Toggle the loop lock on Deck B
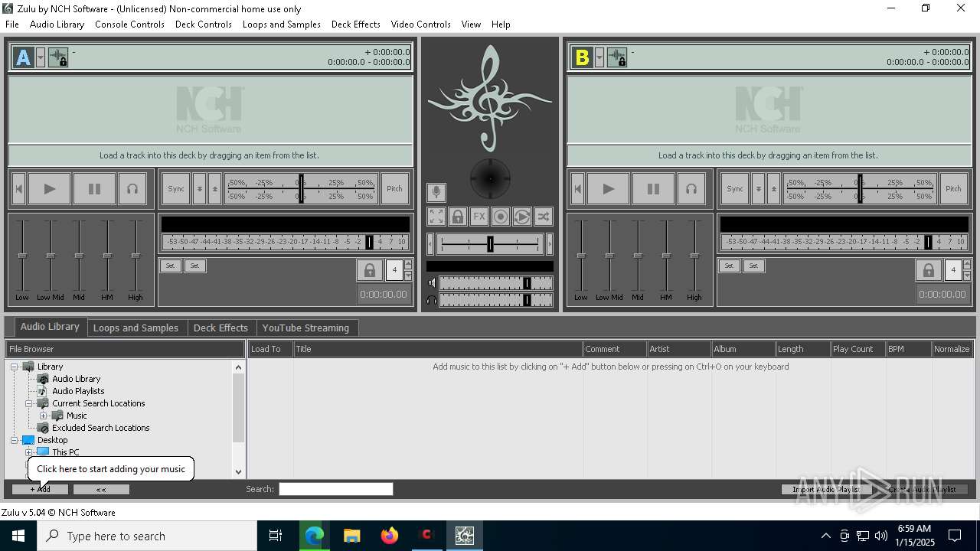980x551 pixels. coord(928,270)
